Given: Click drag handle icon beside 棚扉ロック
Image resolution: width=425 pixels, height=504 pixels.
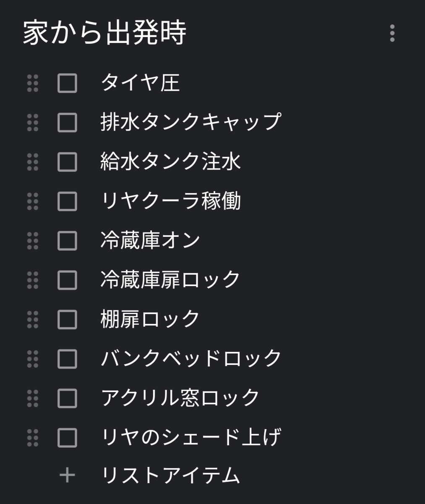Looking at the screenshot, I should point(33,320).
